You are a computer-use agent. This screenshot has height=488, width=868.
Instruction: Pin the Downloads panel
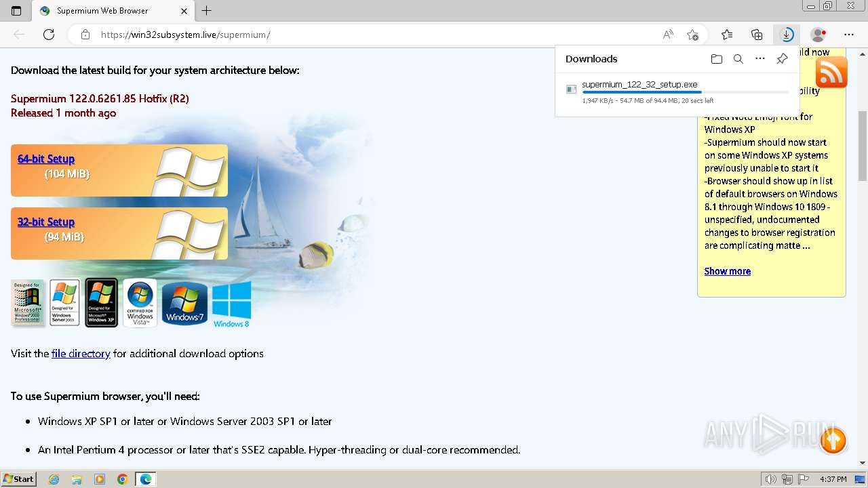[x=782, y=59]
